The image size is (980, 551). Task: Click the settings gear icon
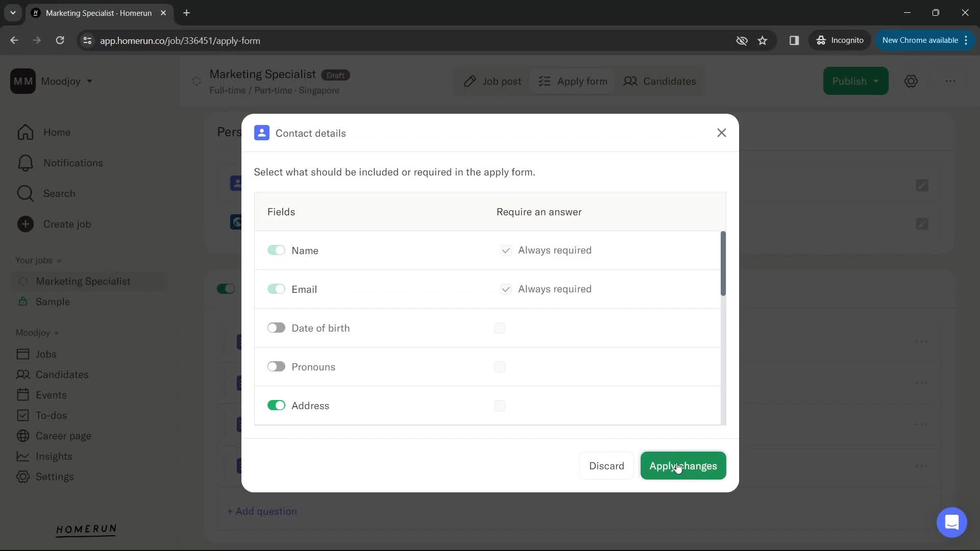pyautogui.click(x=913, y=81)
